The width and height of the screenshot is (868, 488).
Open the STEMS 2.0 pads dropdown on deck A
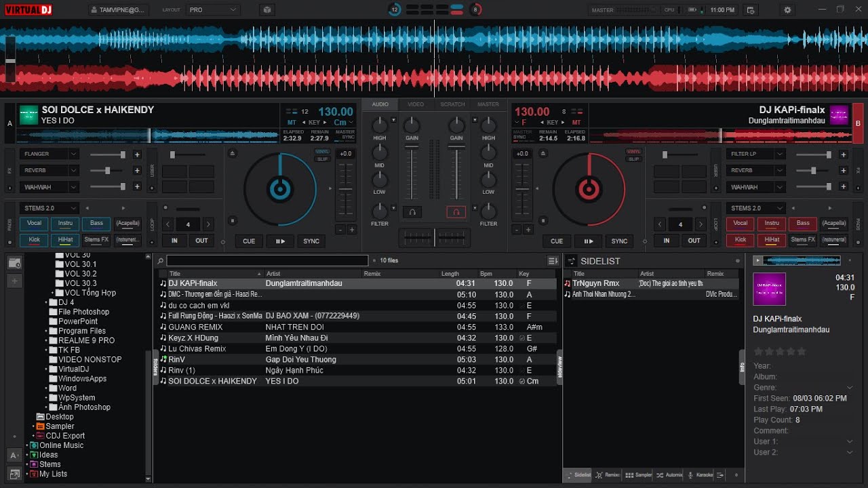50,208
